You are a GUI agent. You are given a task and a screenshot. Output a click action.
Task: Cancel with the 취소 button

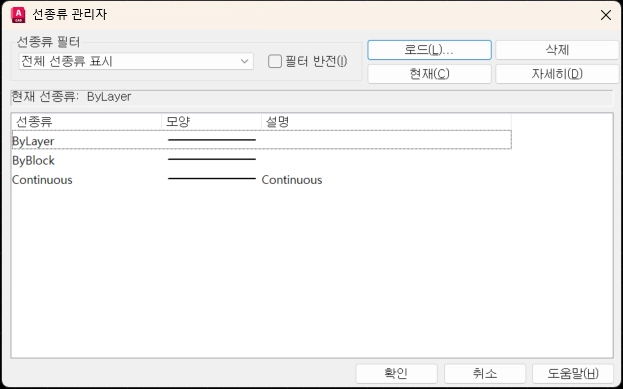click(485, 374)
